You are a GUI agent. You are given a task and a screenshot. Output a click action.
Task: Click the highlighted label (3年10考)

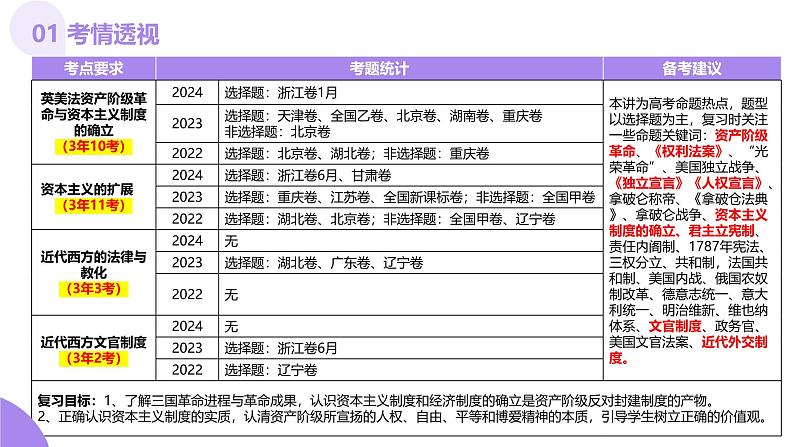pos(93,147)
